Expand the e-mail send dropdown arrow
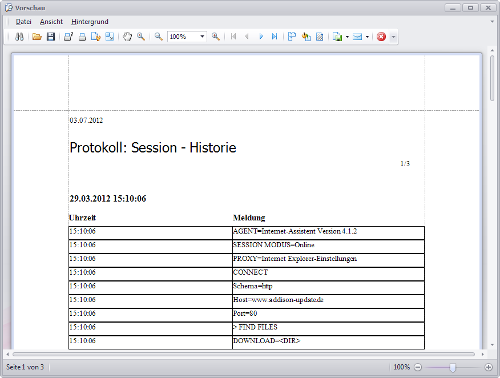Screen dimensions: 500x378 pyautogui.click(x=367, y=37)
